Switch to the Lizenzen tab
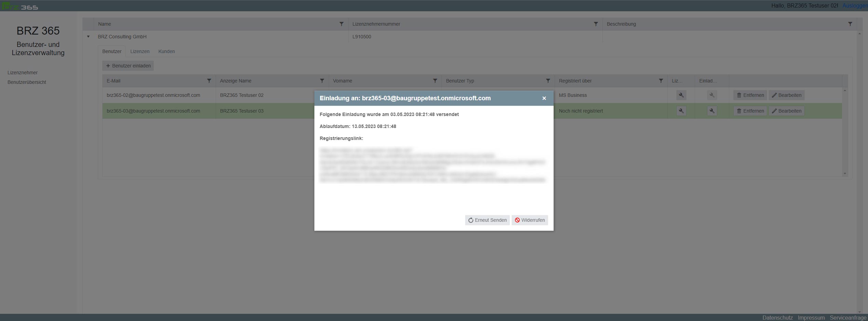Screen dimensions: 868x321 tap(140, 51)
